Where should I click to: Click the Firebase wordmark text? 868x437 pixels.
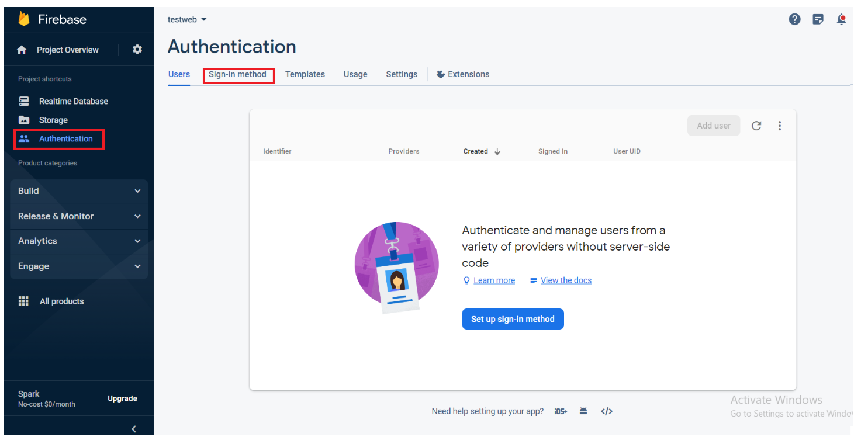62,19
